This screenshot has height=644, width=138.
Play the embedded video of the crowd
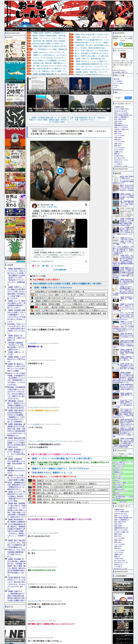60,171
